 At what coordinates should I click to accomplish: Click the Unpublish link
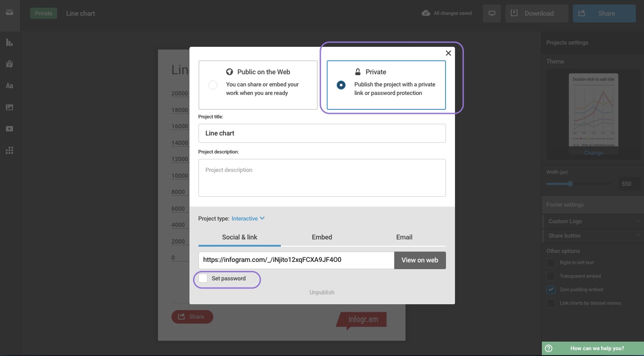[x=322, y=293]
